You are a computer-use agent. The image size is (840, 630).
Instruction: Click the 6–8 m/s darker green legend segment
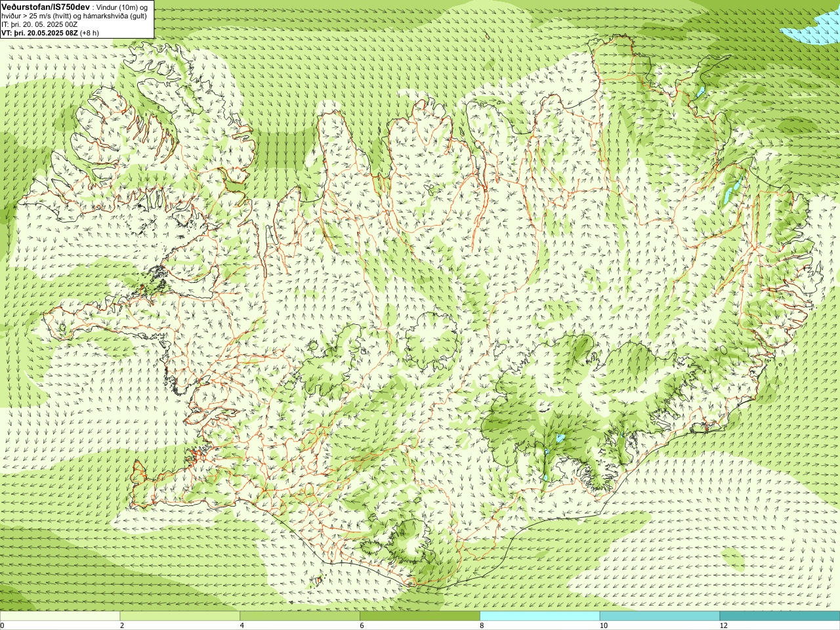tap(420, 616)
